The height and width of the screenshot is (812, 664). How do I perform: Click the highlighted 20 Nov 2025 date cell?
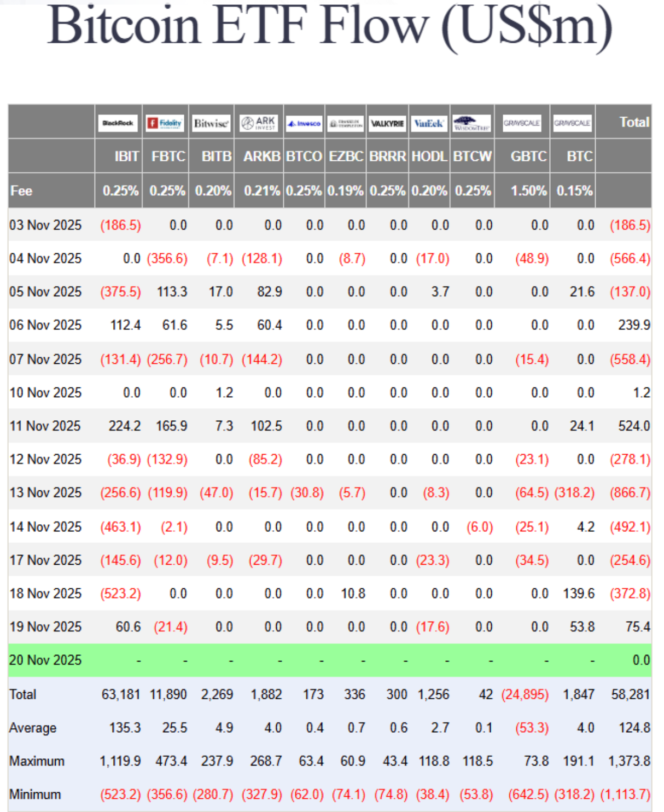click(x=45, y=660)
